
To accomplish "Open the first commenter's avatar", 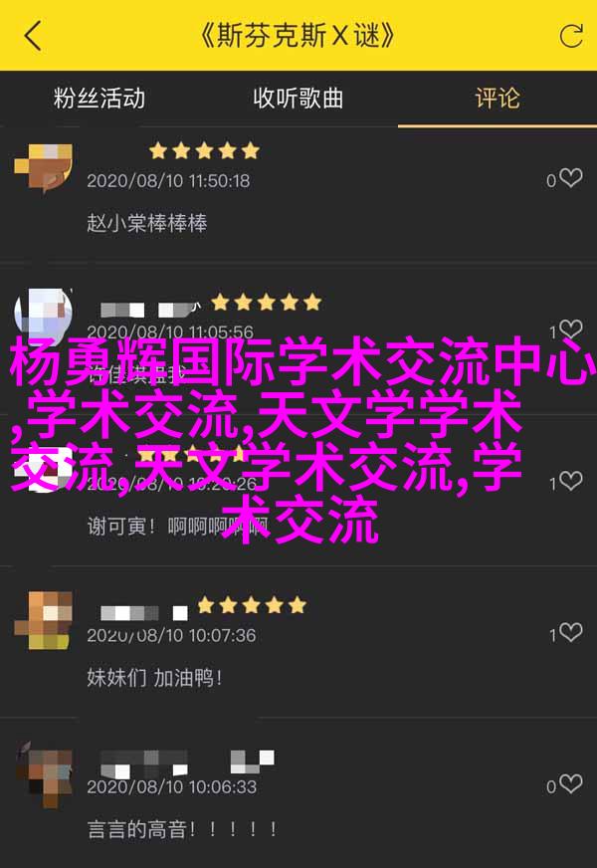I will click(44, 168).
